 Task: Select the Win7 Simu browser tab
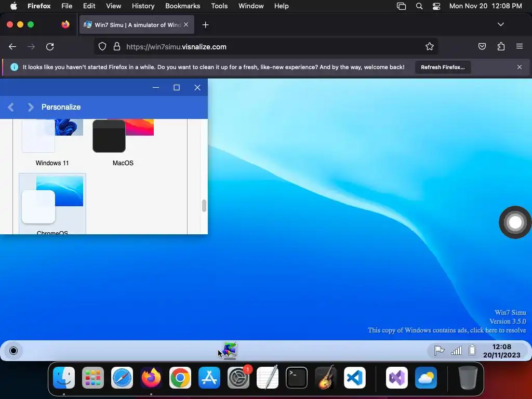[137, 25]
